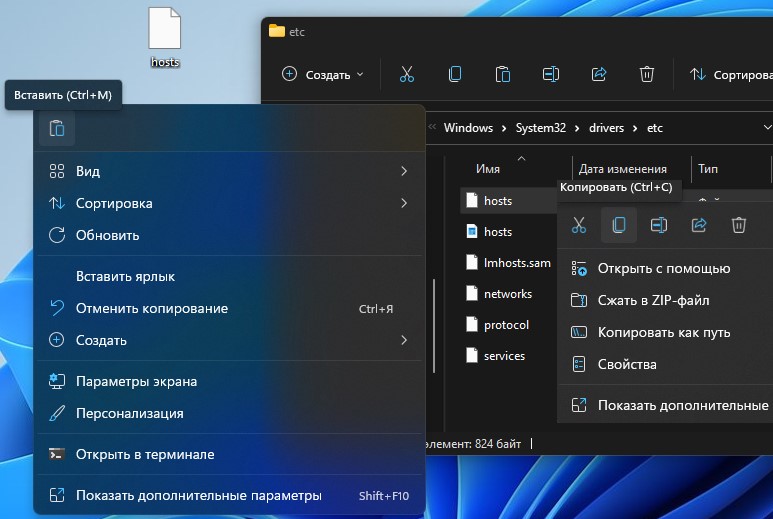Click the navigation pane scrollbar in Explorer
Screen dimensions: 773x519
pyautogui.click(x=434, y=326)
